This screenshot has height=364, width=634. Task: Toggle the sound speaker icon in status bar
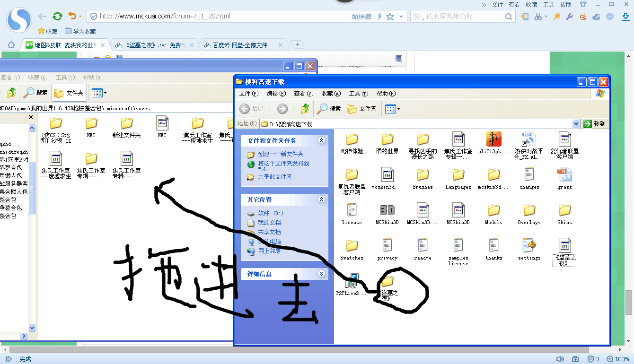coord(560,359)
